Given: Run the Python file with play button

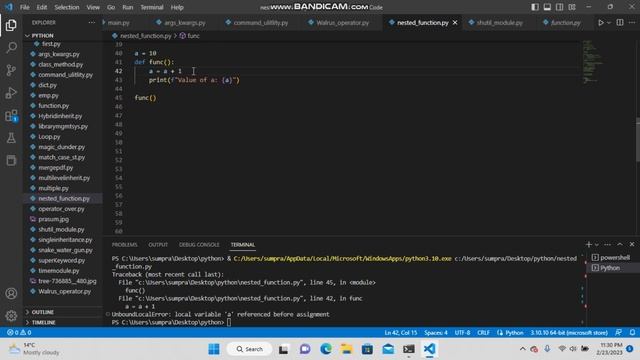Looking at the screenshot, I should tap(601, 23).
